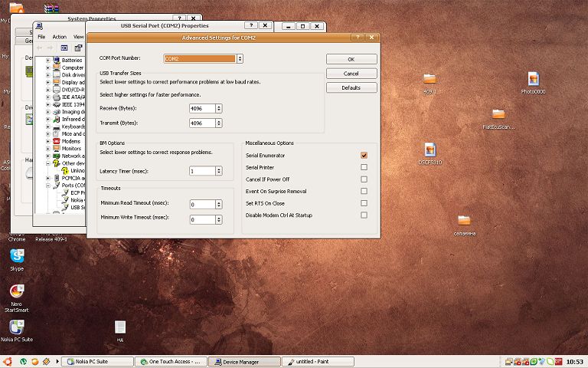588x368 pixels.
Task: Open the Photo0000 image file
Action: tap(533, 79)
